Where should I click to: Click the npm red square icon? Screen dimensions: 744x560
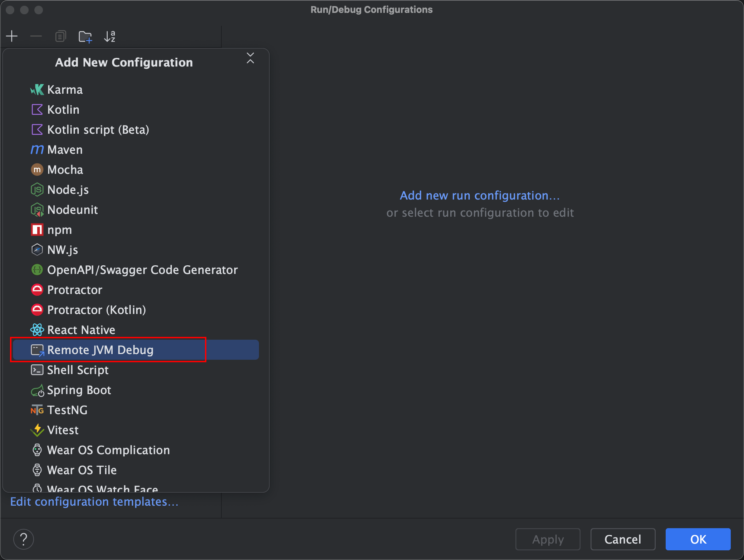click(37, 230)
